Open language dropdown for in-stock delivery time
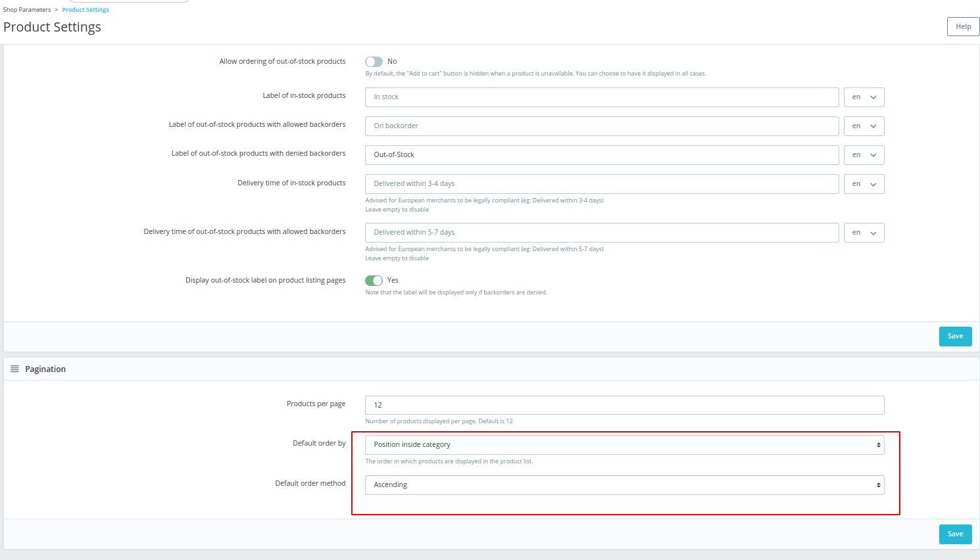Viewport: 980px width, 560px height. click(x=864, y=184)
